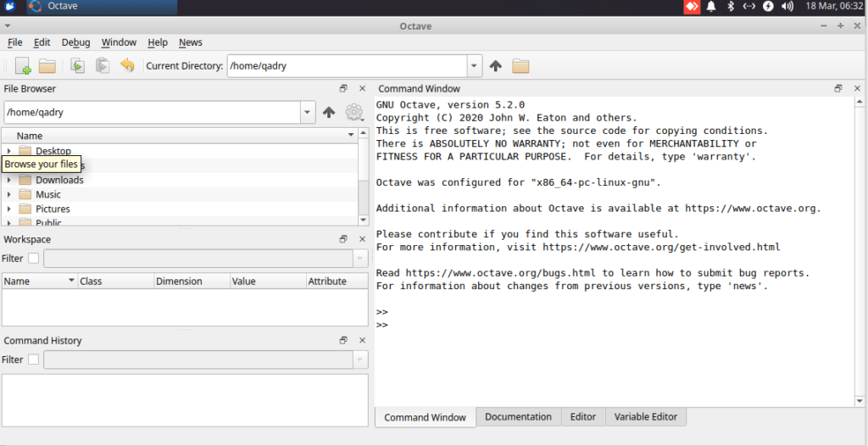Click the Dimension column header in Workspace
The width and height of the screenshot is (868, 446).
192,281
